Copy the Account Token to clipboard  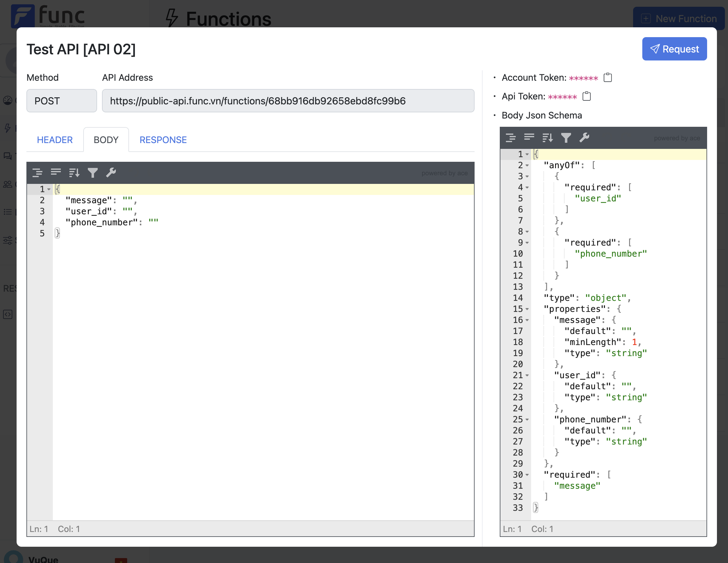(608, 78)
